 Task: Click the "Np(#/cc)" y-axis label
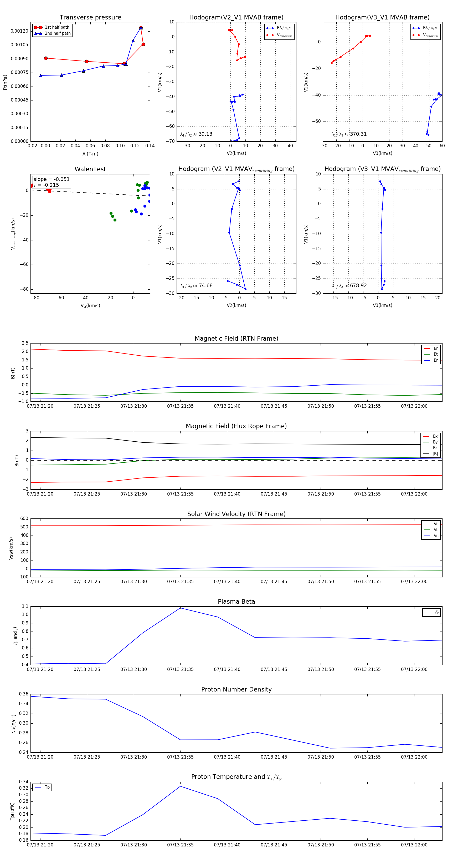(13, 724)
